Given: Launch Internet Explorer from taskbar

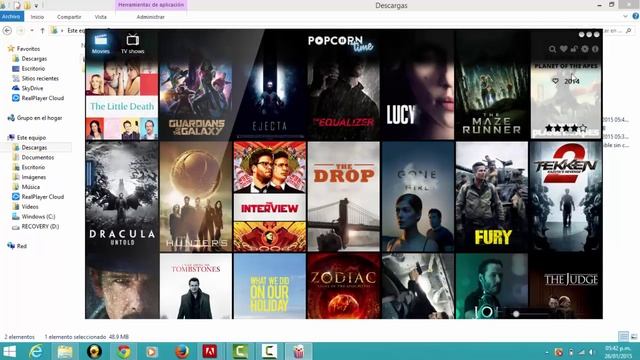Looking at the screenshot, I should coord(36,351).
